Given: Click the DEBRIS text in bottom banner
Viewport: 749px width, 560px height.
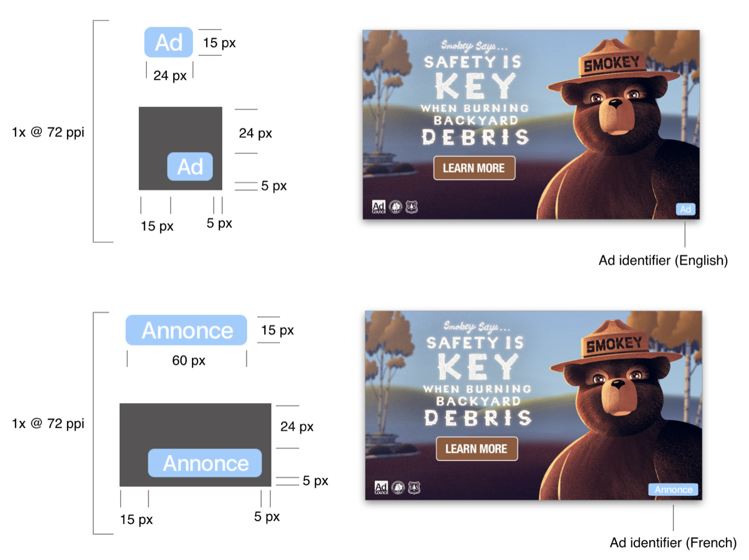Looking at the screenshot, I should [478, 418].
